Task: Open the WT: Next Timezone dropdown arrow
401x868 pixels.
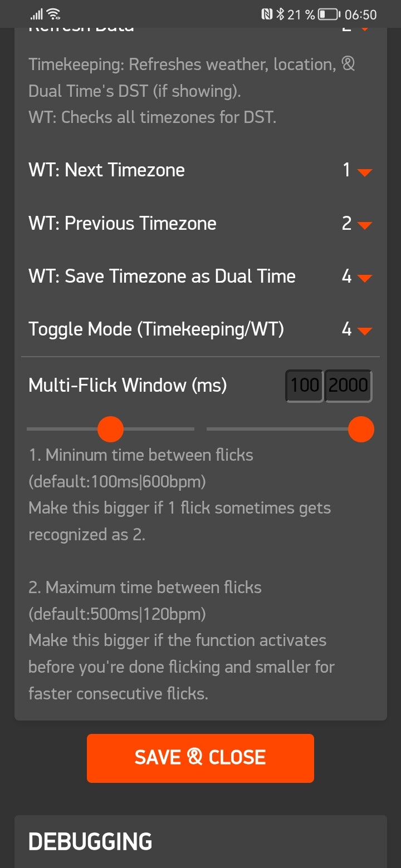Action: 364,172
